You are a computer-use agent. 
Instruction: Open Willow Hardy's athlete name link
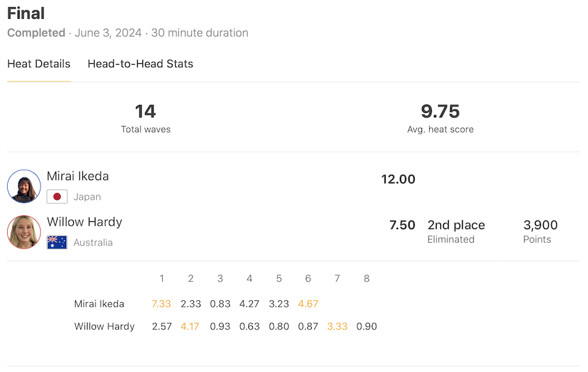coord(84,222)
